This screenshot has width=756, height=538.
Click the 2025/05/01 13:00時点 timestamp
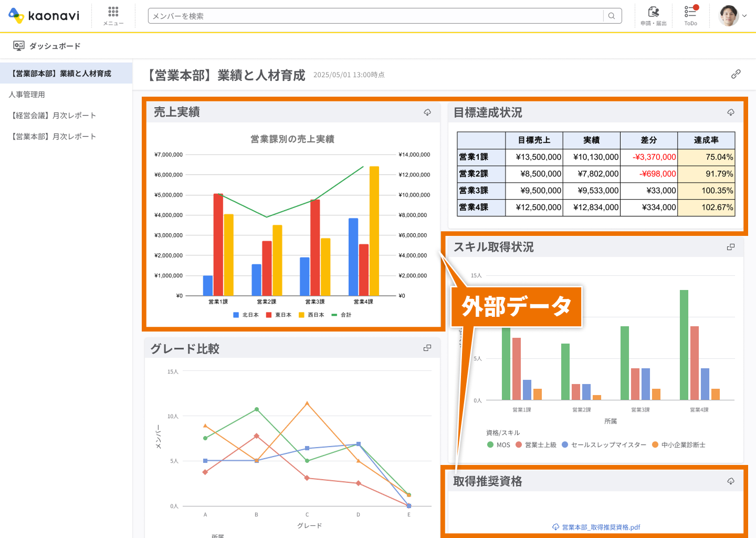tap(349, 75)
